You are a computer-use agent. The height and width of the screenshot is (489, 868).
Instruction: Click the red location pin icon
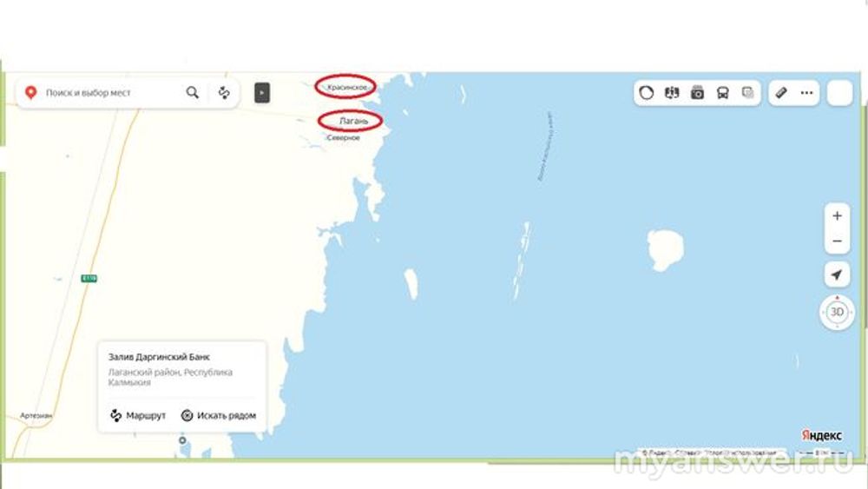click(x=31, y=92)
